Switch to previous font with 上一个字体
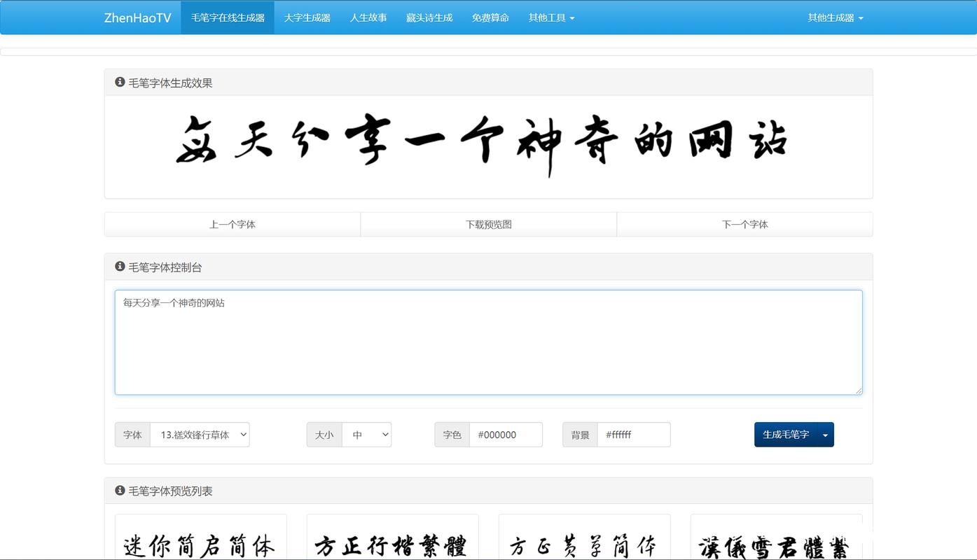The height and width of the screenshot is (560, 977). [x=233, y=225]
